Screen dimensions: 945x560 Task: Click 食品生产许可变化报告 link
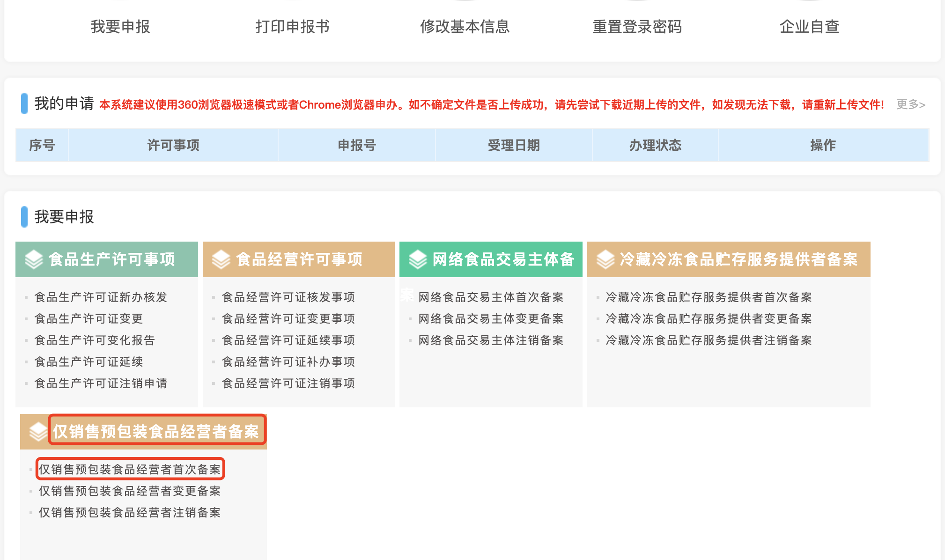95,340
